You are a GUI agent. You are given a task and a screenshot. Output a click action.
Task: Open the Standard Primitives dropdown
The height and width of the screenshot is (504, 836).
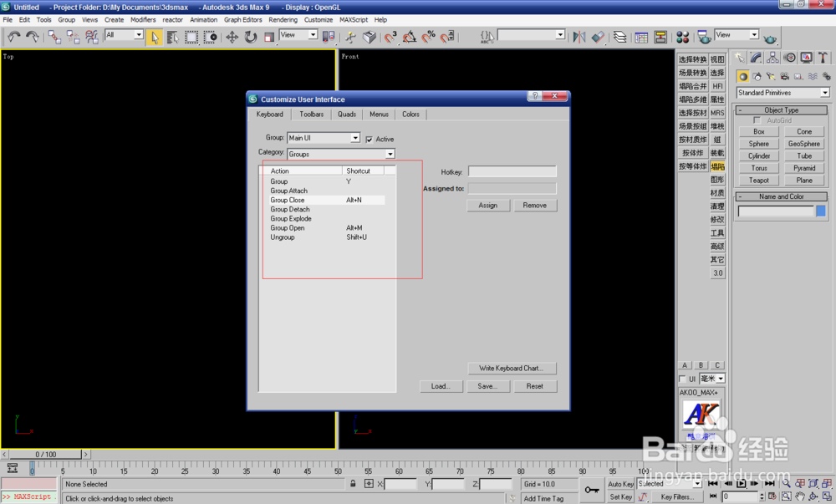pos(783,93)
